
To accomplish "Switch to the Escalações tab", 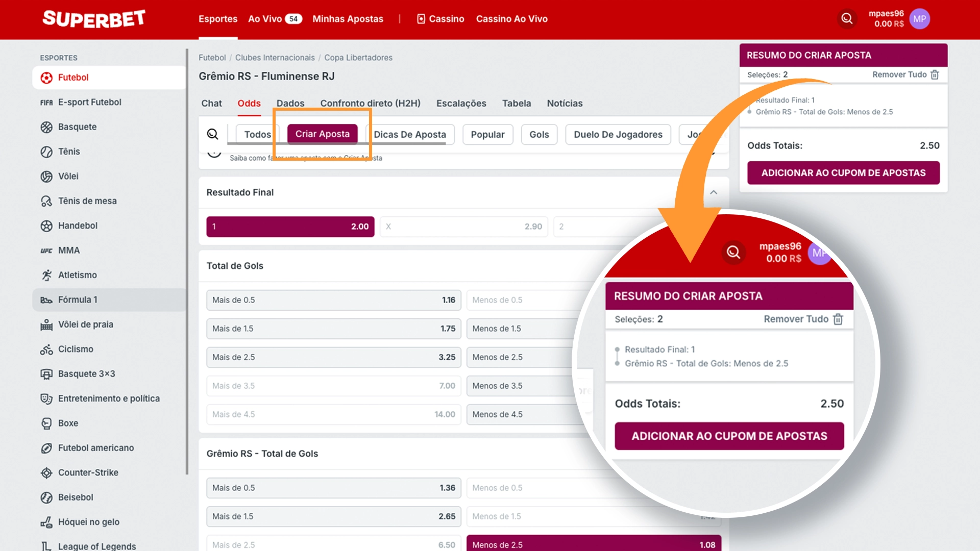I will (461, 104).
